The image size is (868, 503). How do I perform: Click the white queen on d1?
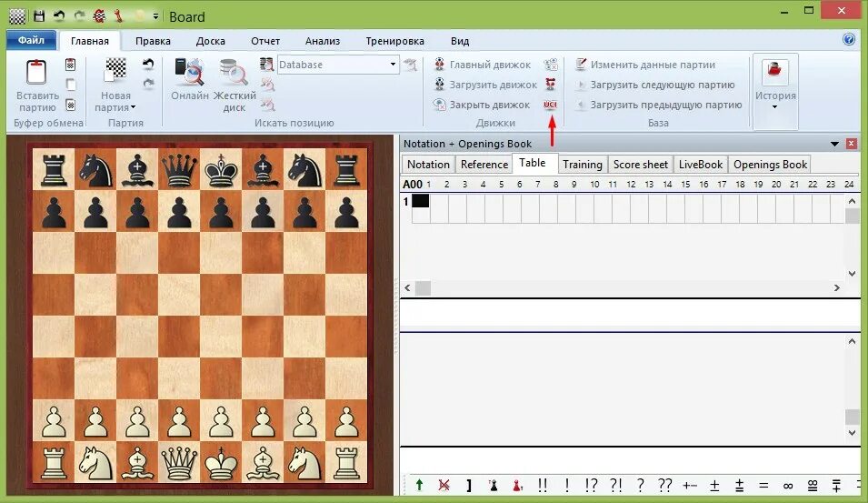[179, 462]
